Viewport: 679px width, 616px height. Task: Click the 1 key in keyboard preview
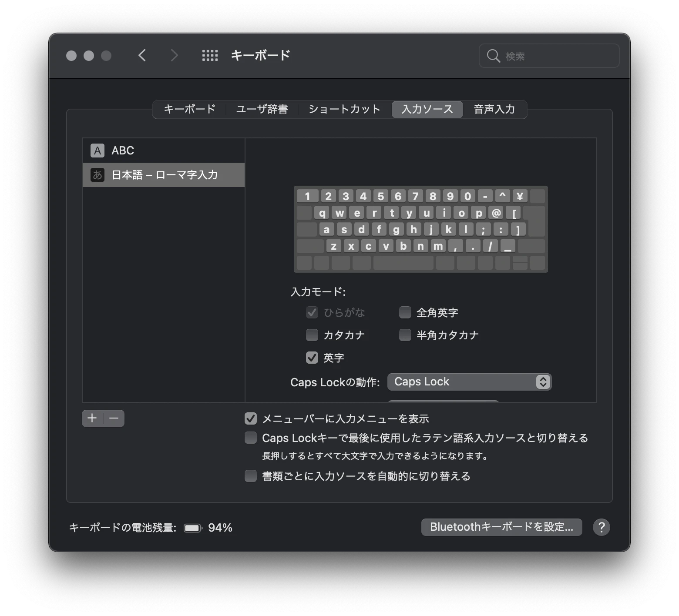tap(307, 196)
